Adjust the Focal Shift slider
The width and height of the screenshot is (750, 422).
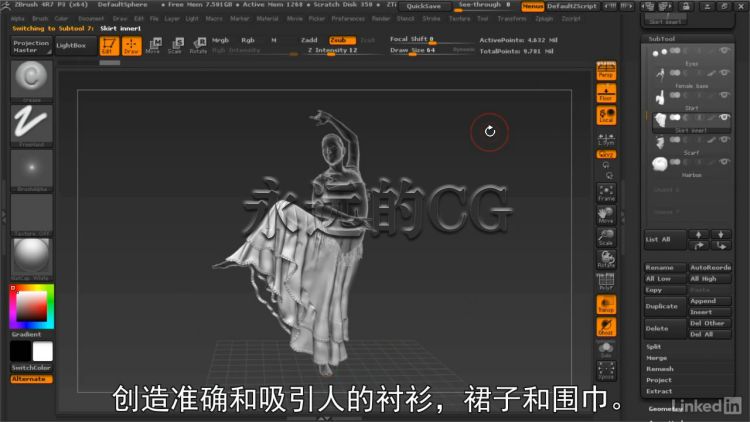(x=429, y=40)
